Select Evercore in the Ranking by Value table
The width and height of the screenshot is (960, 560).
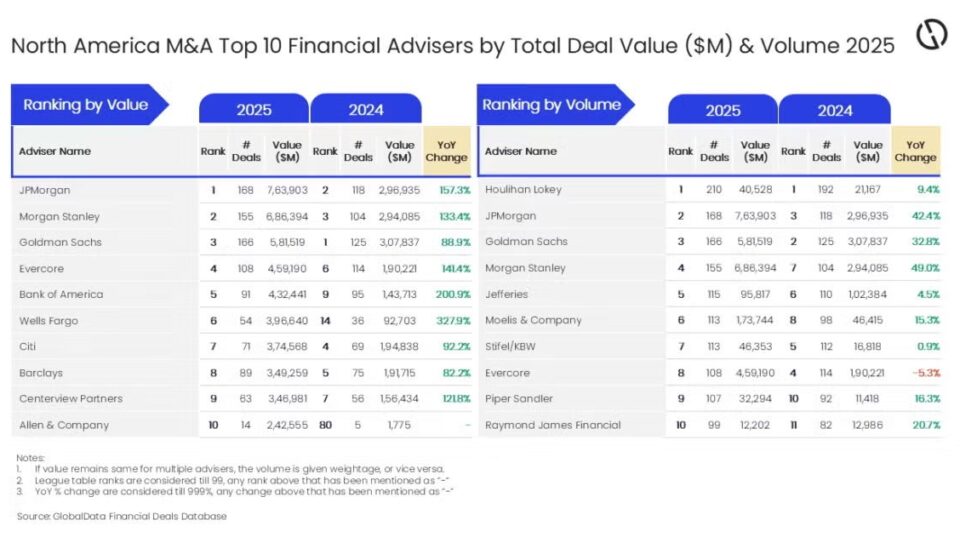pos(41,269)
